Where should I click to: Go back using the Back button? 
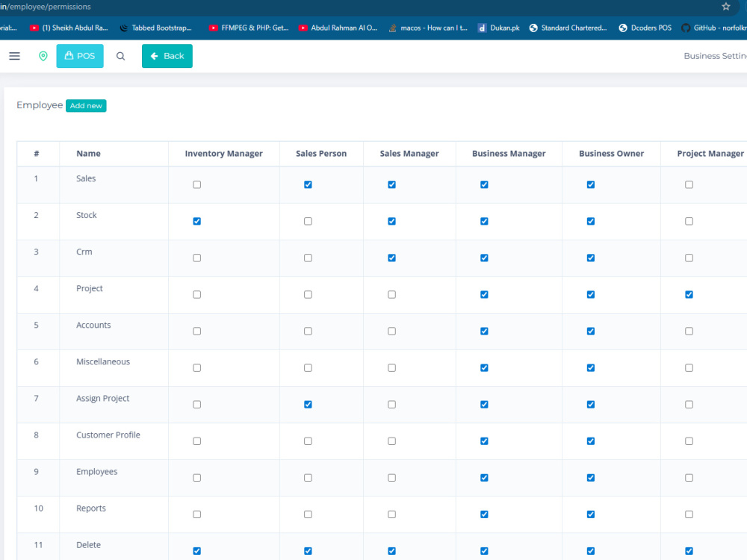tap(167, 56)
